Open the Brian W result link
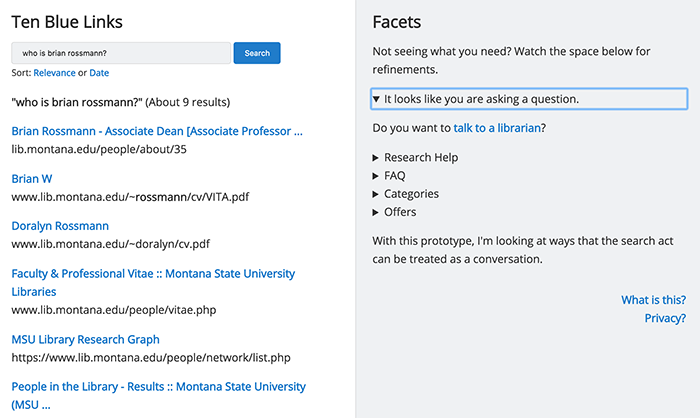 [x=31, y=178]
